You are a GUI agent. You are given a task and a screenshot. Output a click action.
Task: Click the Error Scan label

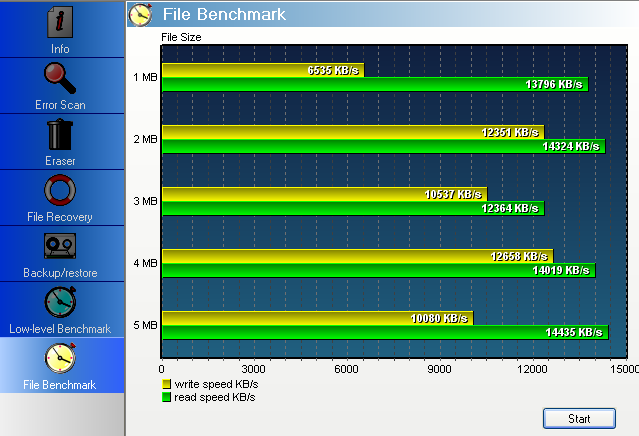point(60,105)
